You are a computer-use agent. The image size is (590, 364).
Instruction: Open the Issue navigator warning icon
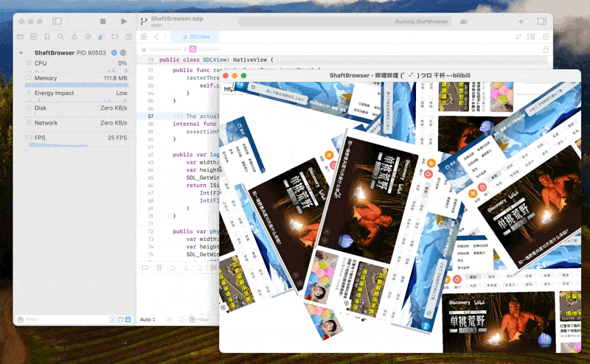74,37
